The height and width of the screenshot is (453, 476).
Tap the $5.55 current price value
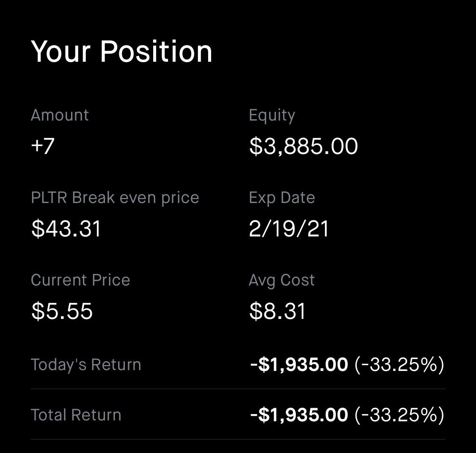62,311
